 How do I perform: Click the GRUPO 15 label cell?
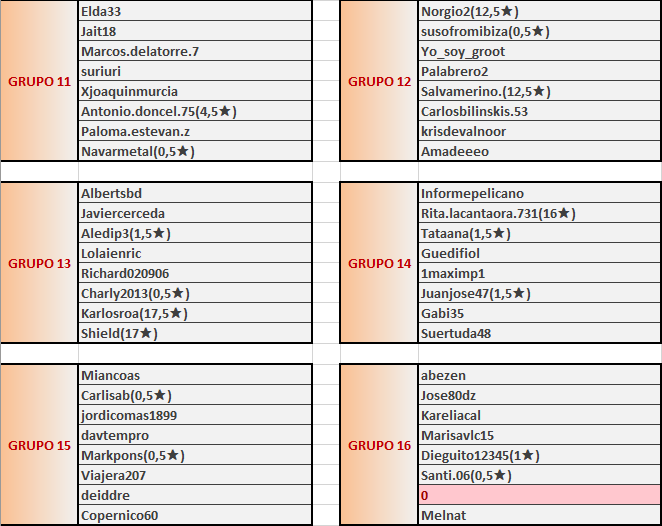tap(39, 445)
